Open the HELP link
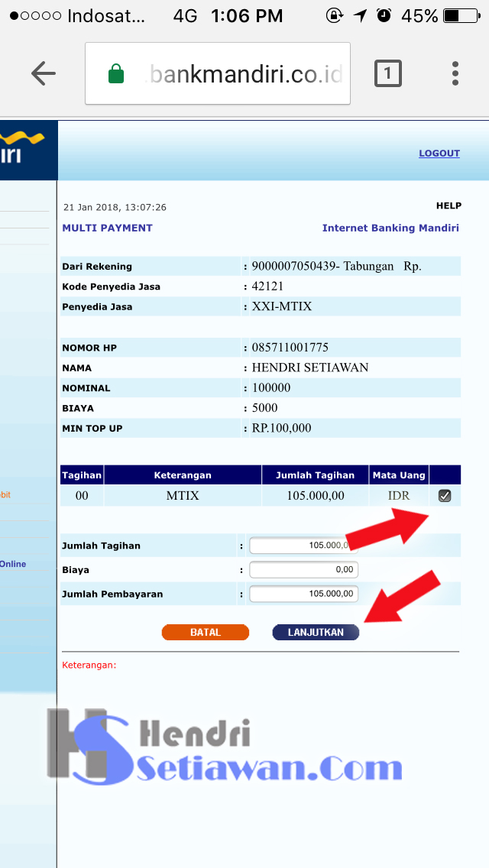This screenshot has height=868, width=489. pyautogui.click(x=449, y=206)
